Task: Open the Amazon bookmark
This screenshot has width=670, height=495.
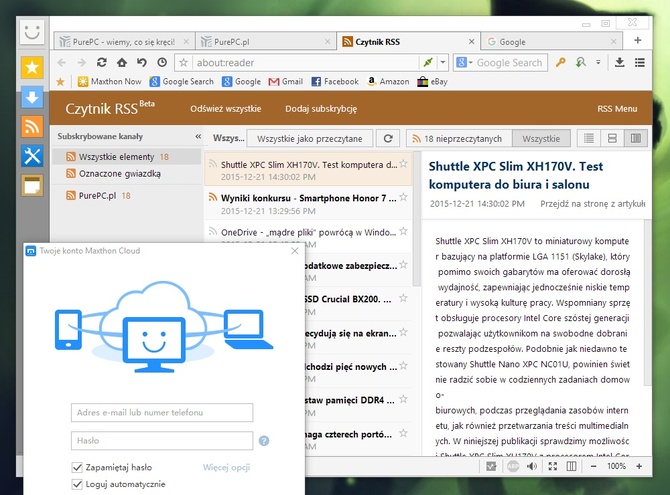Action: pos(388,82)
